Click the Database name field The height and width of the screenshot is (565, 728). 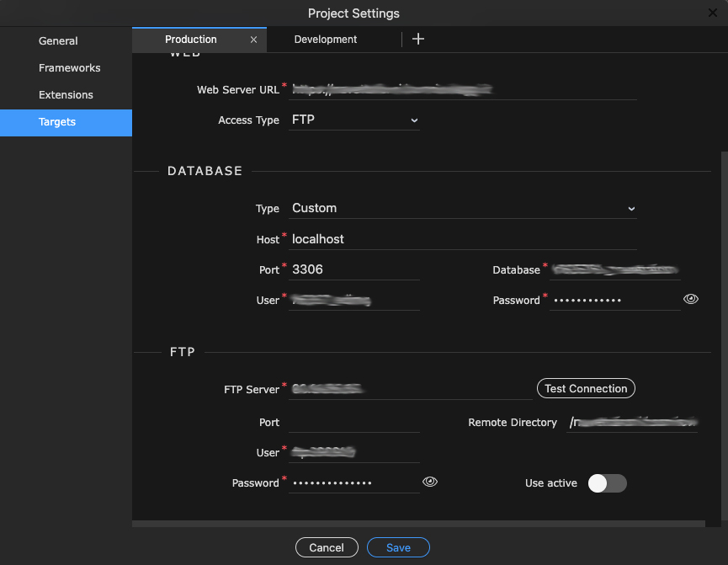point(615,269)
